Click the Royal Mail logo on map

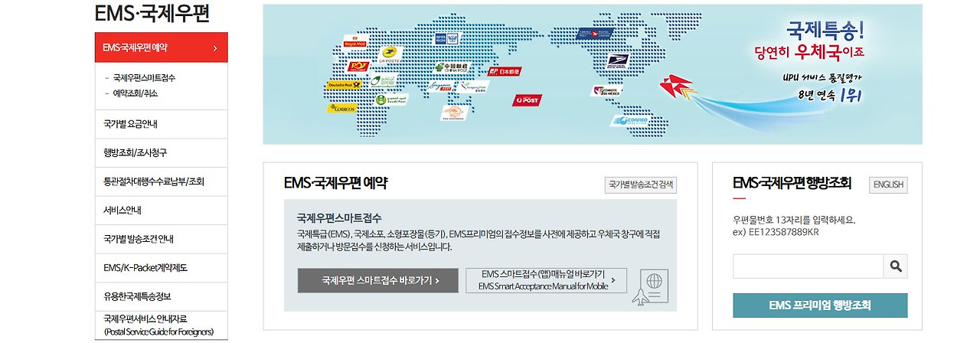tap(355, 41)
